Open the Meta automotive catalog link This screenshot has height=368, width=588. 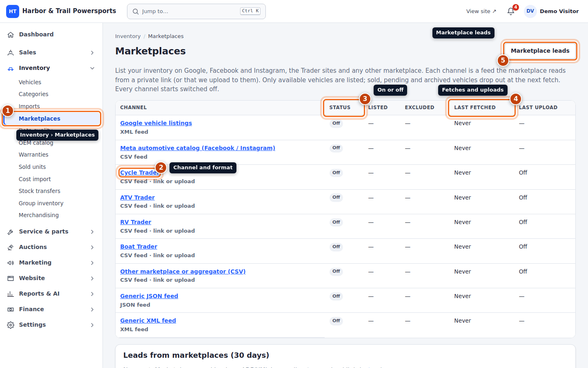point(198,148)
